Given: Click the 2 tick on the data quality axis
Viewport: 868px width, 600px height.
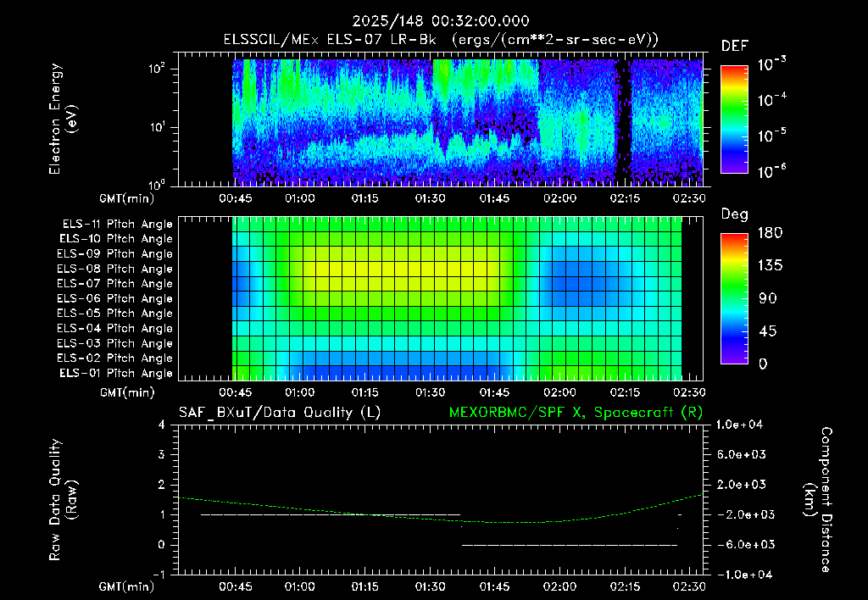Looking at the screenshot, I should pos(161,484).
